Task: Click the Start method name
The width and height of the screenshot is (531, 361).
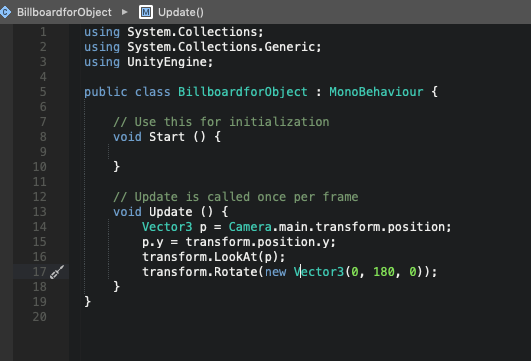Action: [167, 137]
